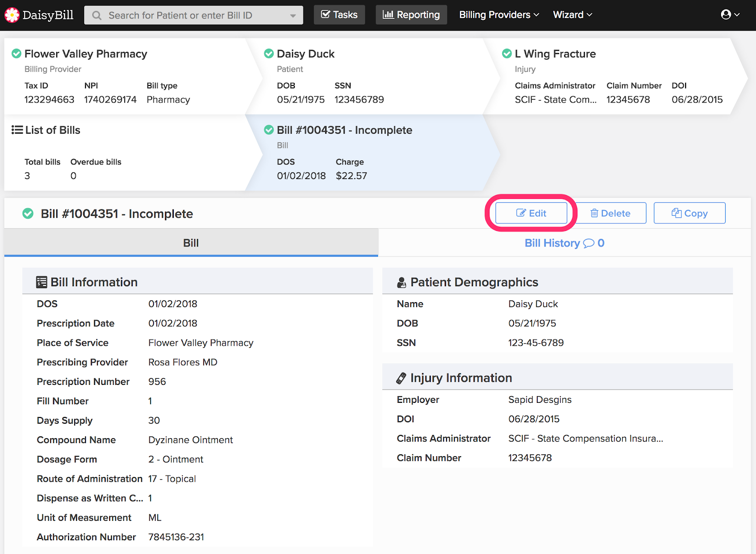Expand the Billing Providers menu
This screenshot has height=554, width=756.
[499, 15]
